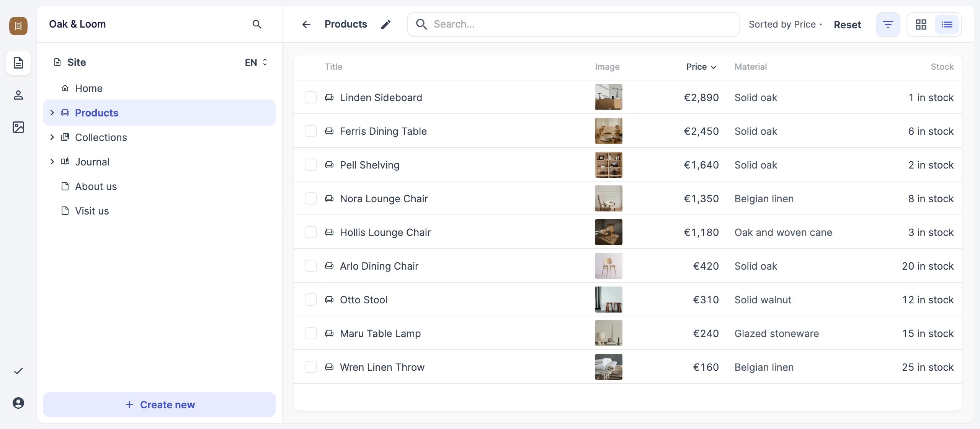
Task: Click the checkmark tasks icon in sidebar
Action: [x=18, y=371]
